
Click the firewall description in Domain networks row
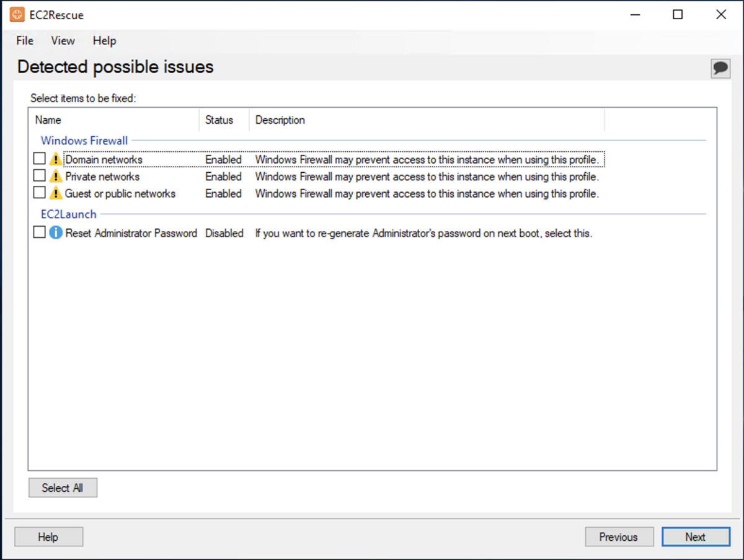click(x=427, y=159)
